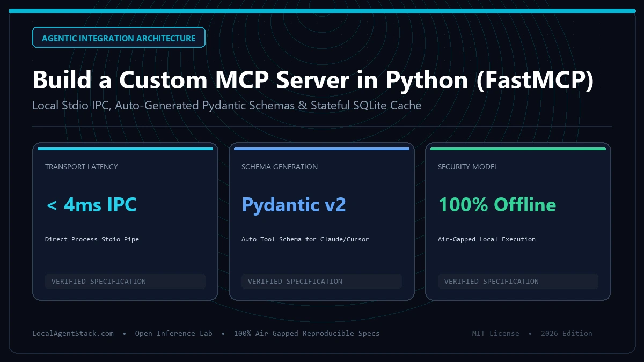The width and height of the screenshot is (644, 362).
Task: Open the LocalAgentStack.com link
Action: point(73,333)
